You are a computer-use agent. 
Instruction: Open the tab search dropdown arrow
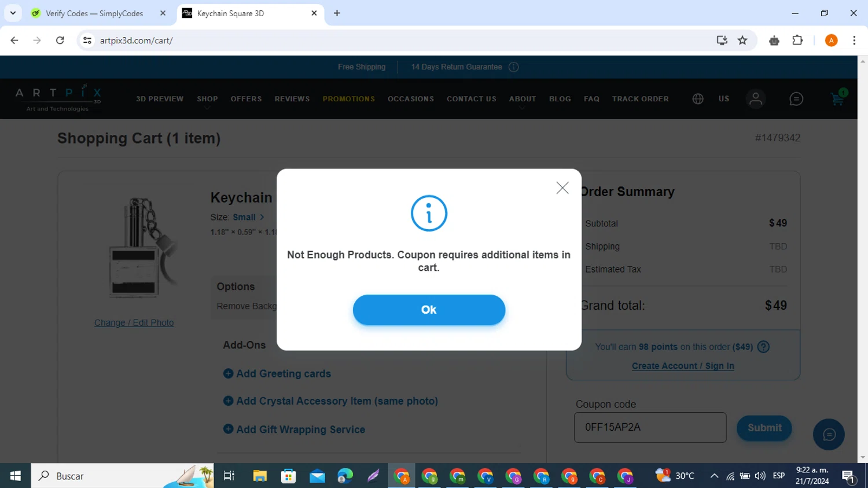coord(13,13)
